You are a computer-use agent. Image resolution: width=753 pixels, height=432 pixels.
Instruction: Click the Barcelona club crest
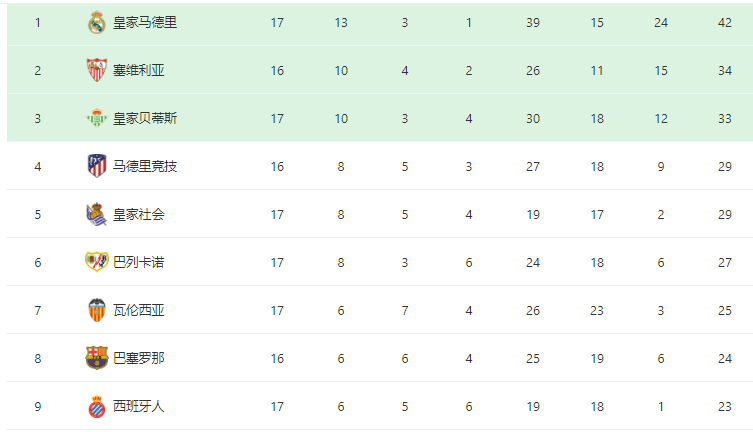click(x=97, y=358)
